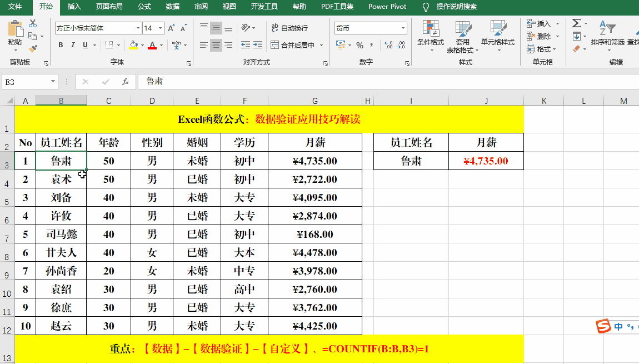
Task: Increase font size with large A
Action: pos(171,28)
